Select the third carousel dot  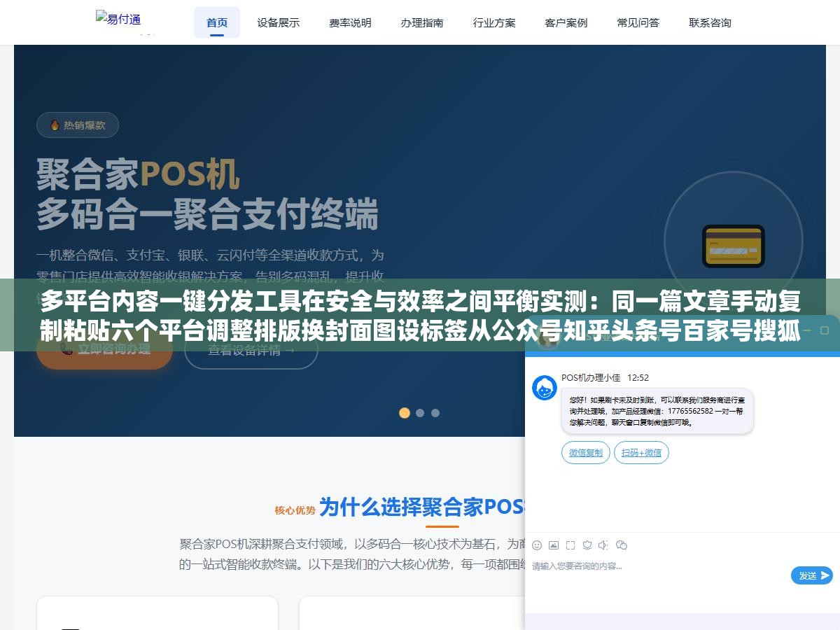click(435, 413)
